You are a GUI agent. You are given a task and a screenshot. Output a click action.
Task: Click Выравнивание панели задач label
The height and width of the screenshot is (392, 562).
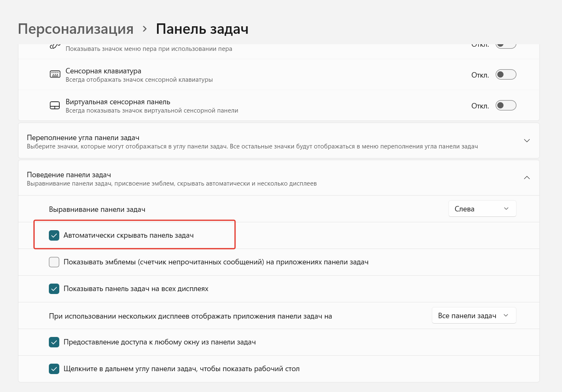click(97, 209)
